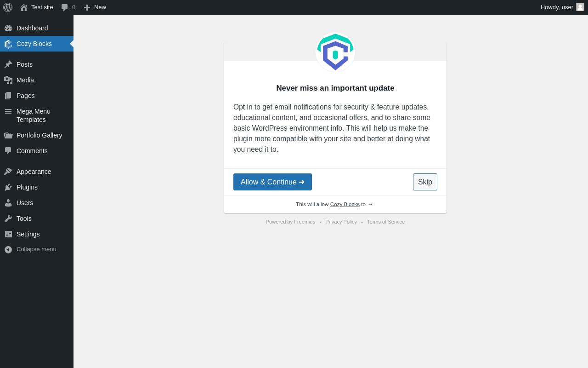This screenshot has width=588, height=368.
Task: Click the Collapse menu label
Action: click(x=36, y=249)
